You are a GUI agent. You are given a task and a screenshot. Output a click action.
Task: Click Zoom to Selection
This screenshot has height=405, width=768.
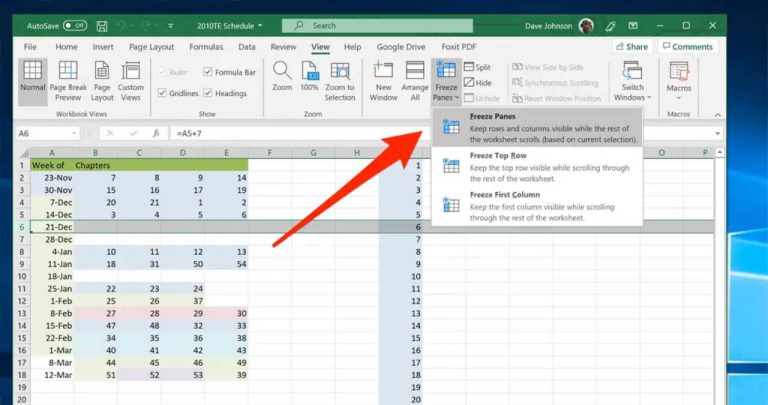pyautogui.click(x=340, y=82)
